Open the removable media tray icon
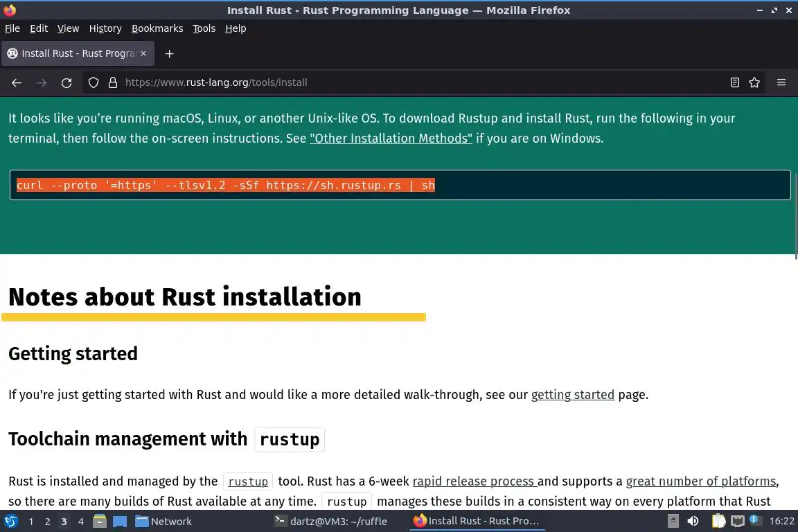The image size is (798, 532). pos(673,522)
